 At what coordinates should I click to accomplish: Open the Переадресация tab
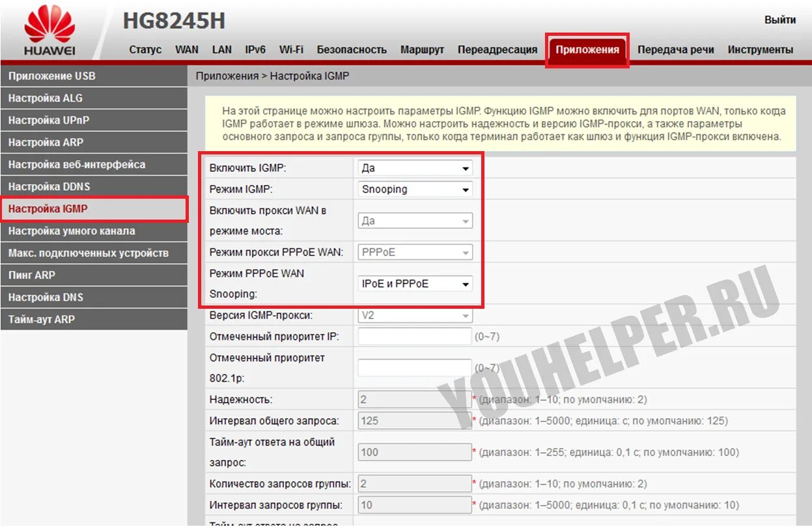pyautogui.click(x=497, y=50)
